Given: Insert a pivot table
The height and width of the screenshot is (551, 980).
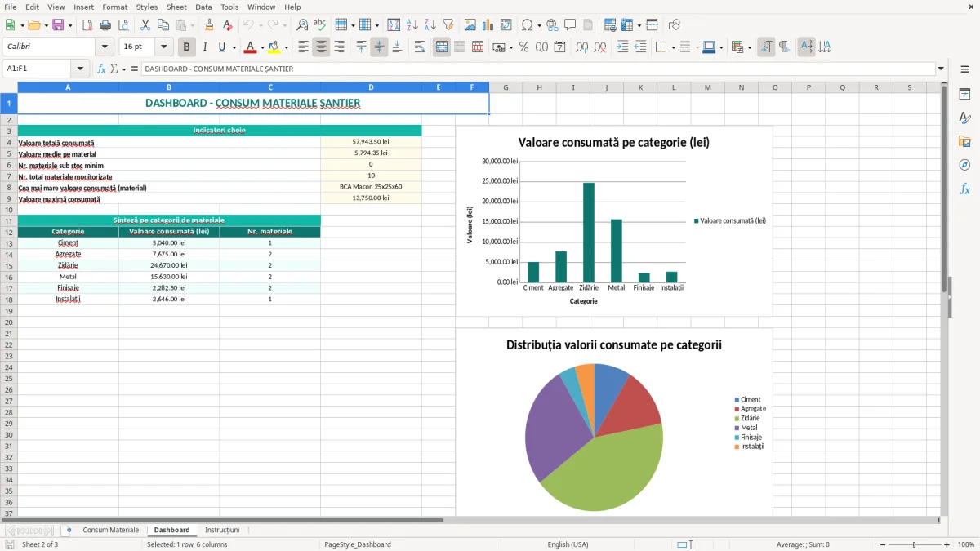Looking at the screenshot, I should (x=506, y=25).
